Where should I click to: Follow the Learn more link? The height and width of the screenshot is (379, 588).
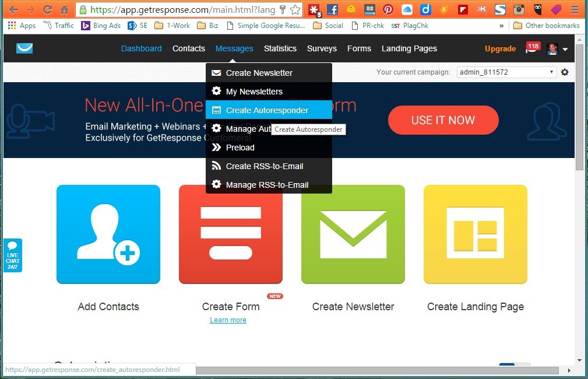[228, 320]
